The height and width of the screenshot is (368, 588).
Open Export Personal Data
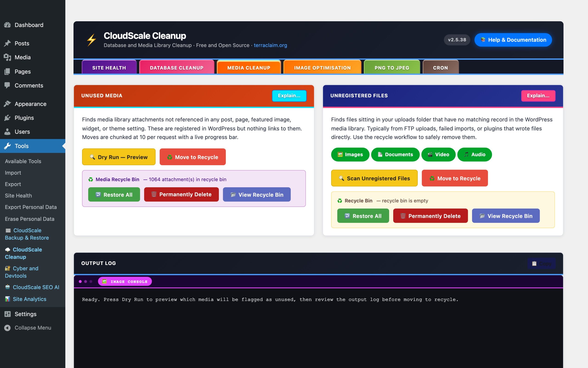[x=31, y=207]
